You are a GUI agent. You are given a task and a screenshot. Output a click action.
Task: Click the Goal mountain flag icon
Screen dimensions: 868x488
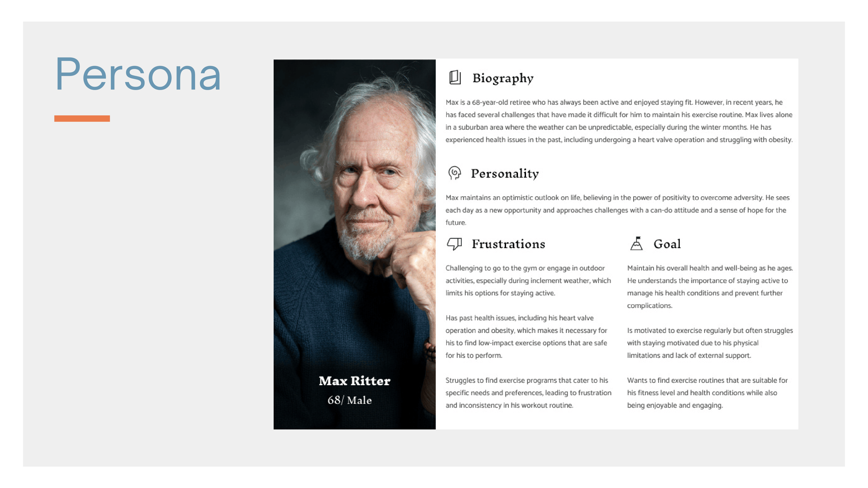636,244
